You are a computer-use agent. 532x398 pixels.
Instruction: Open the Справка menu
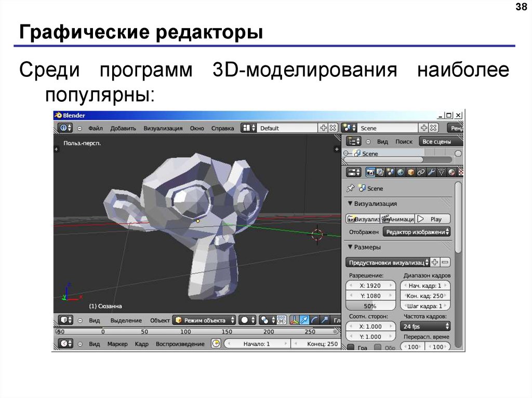(x=222, y=128)
